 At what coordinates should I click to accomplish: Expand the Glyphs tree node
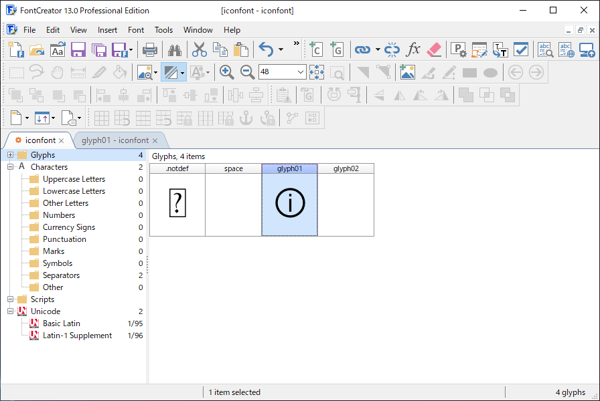coord(10,155)
